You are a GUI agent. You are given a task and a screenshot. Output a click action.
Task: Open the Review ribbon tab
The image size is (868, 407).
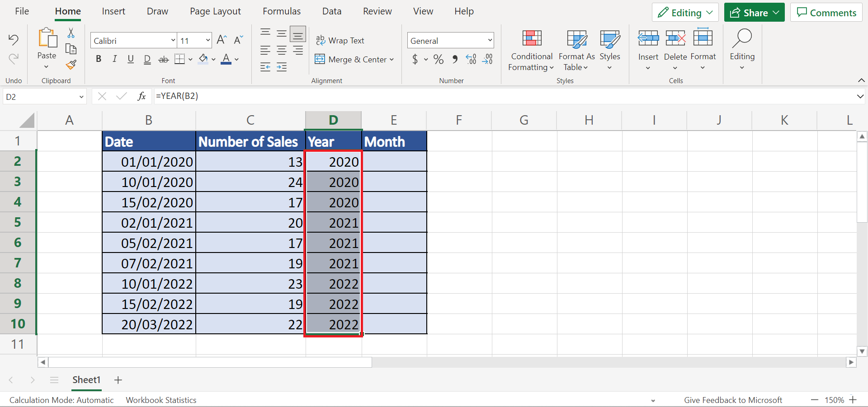(x=377, y=11)
